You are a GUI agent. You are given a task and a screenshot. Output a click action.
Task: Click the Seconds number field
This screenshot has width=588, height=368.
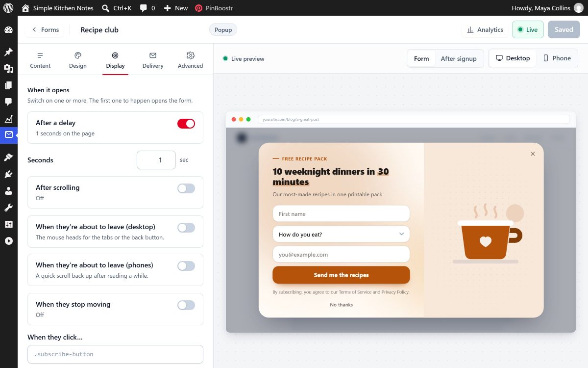tap(156, 160)
